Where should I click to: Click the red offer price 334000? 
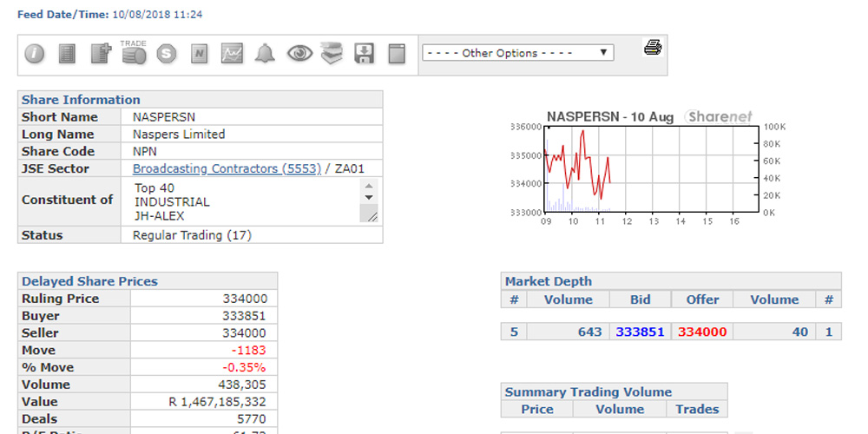tap(702, 332)
